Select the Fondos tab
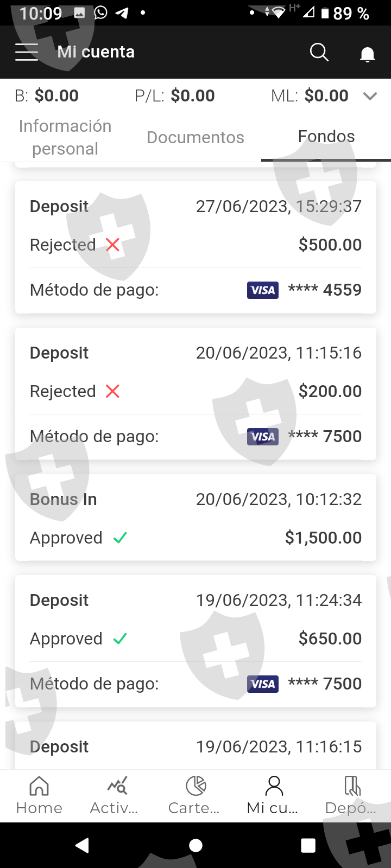391x868 pixels. 326,136
